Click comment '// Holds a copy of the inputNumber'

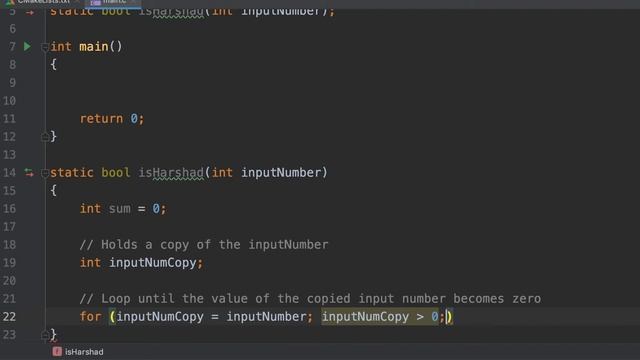(x=204, y=245)
